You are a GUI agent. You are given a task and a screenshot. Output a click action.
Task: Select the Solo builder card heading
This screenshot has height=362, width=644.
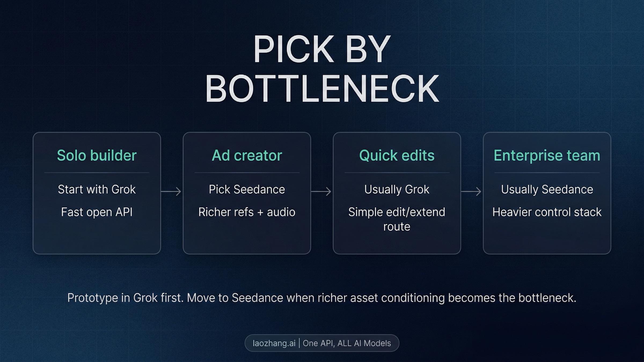pos(97,156)
